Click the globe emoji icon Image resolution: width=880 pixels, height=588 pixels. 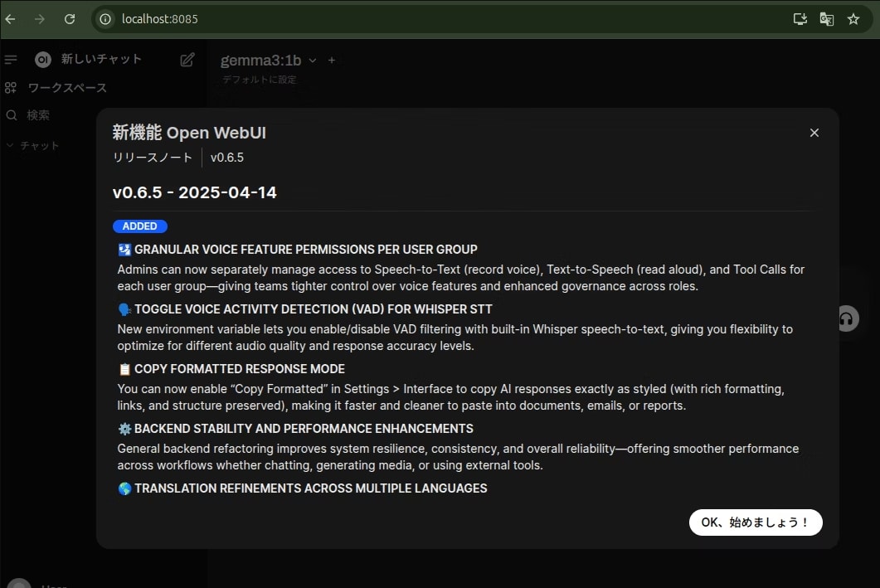tap(124, 488)
